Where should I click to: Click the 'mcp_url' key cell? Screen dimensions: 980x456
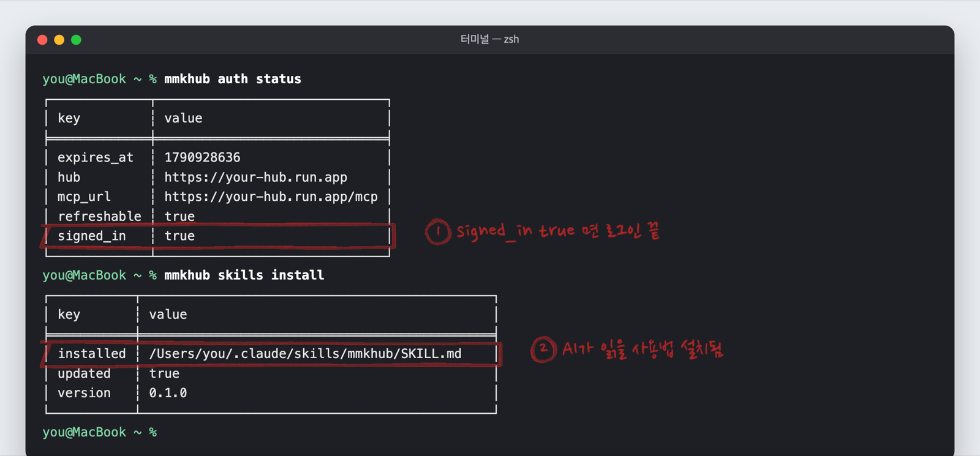tap(84, 196)
